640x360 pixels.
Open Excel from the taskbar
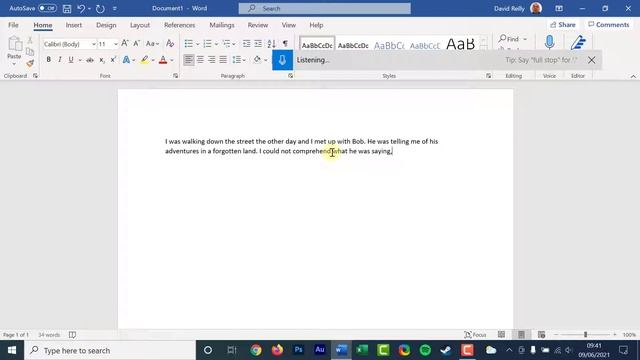click(x=362, y=350)
